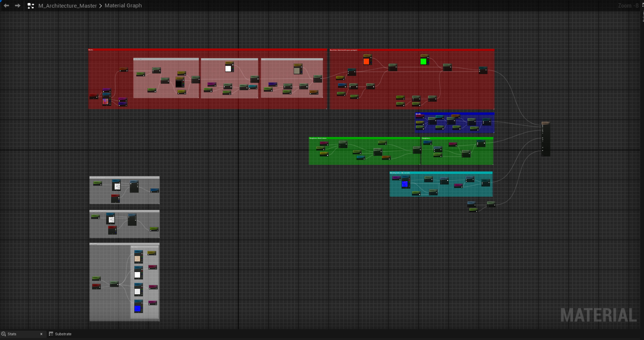Viewport: 644px width, 340px height.
Task: Click the back navigation arrow
Action: coord(6,6)
